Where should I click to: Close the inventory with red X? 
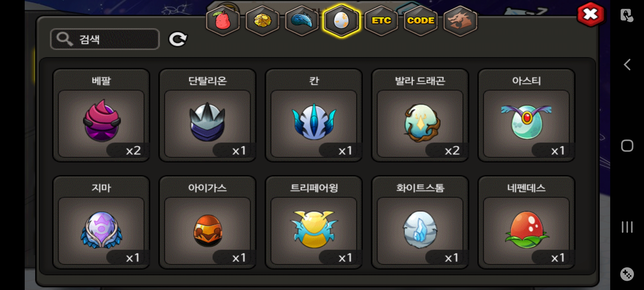(x=591, y=14)
